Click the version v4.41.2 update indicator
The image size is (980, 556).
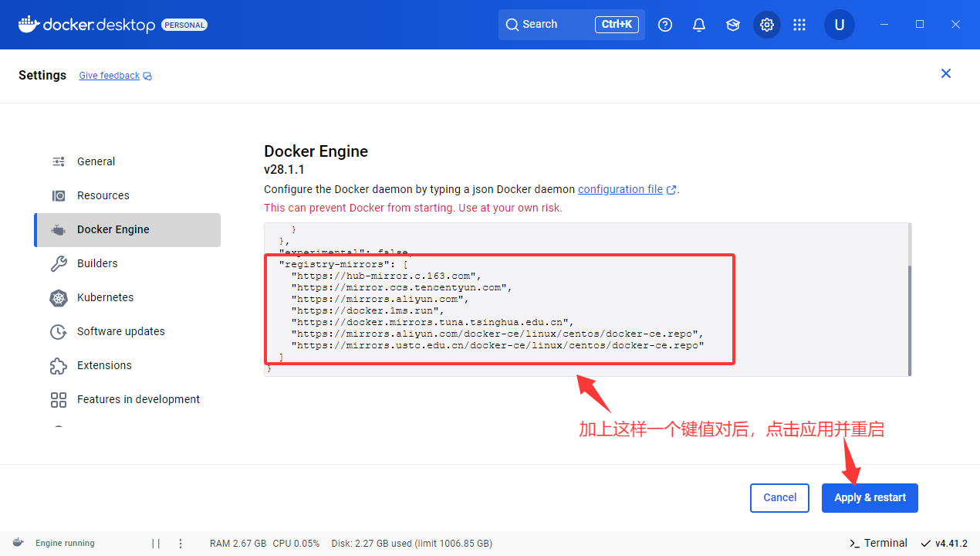(x=945, y=543)
